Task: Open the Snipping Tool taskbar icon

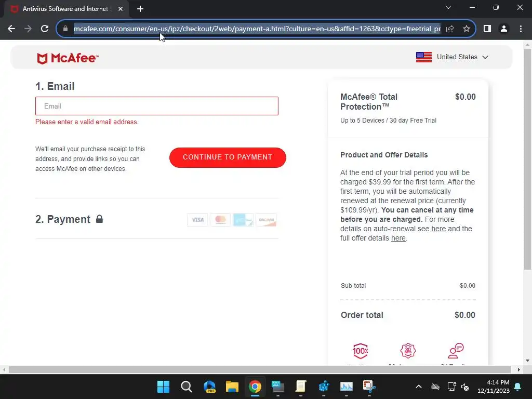Action: point(369,387)
